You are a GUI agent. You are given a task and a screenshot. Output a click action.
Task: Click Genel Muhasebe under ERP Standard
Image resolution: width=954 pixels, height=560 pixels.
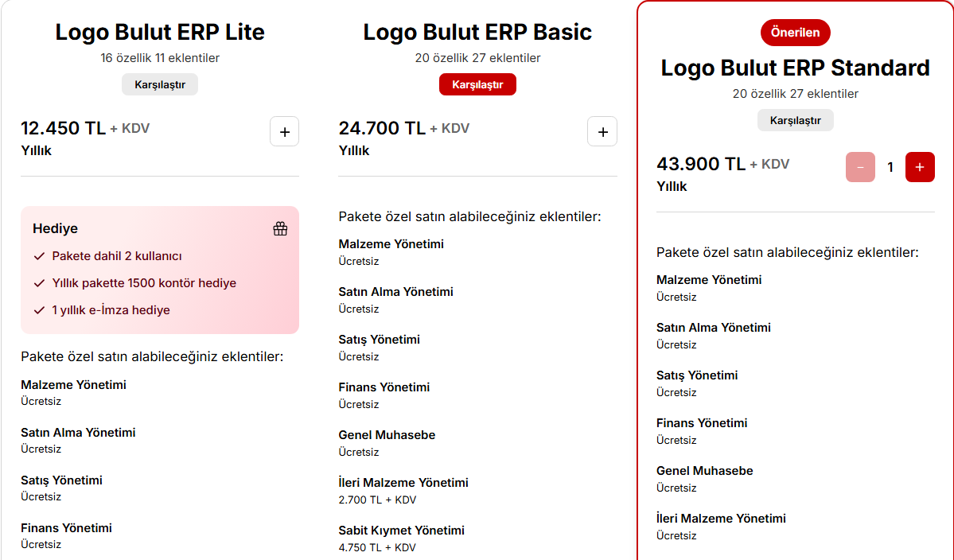(704, 471)
